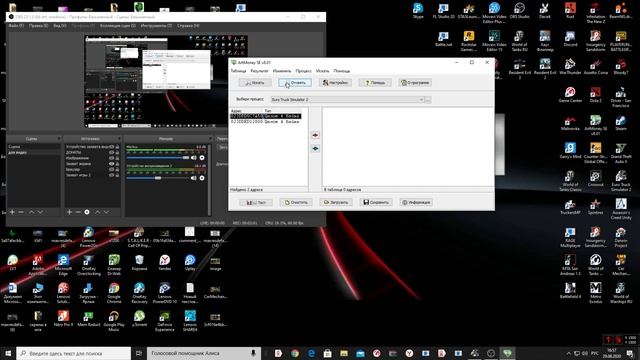Click the Загрузить button in ArtMoney
The width and height of the screenshot is (640, 360).
coord(336,202)
